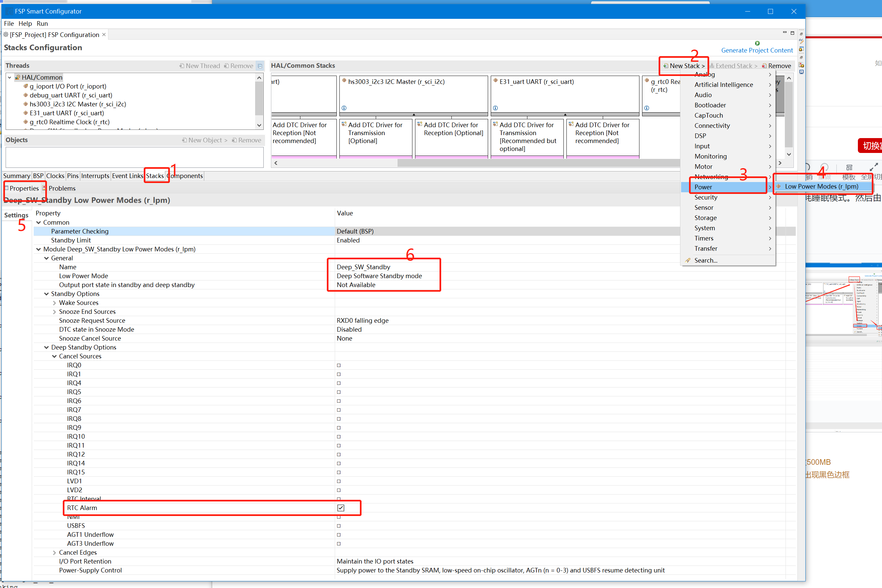The image size is (882, 588).
Task: Click the g_rtc0 Realtime Clock module icon
Action: tap(25, 122)
